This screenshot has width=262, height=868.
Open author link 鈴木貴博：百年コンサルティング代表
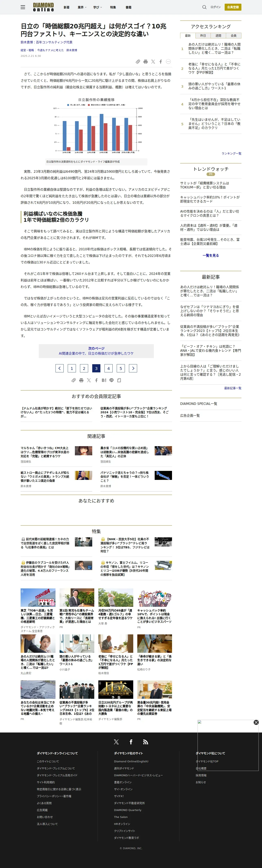[46, 42]
